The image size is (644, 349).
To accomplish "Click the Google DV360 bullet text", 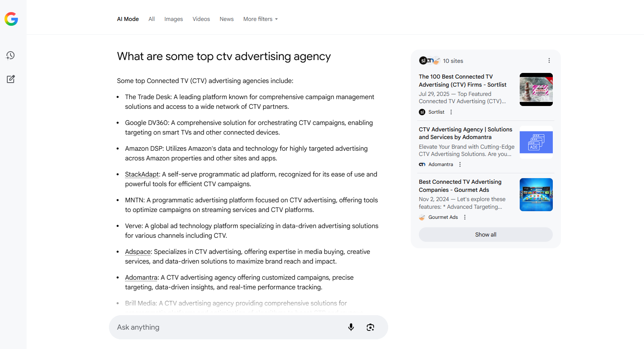I will 249,127.
